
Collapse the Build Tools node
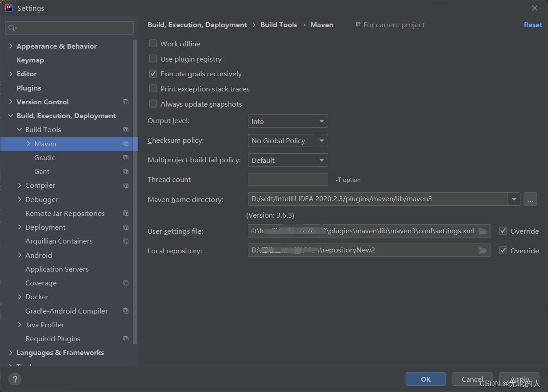20,129
